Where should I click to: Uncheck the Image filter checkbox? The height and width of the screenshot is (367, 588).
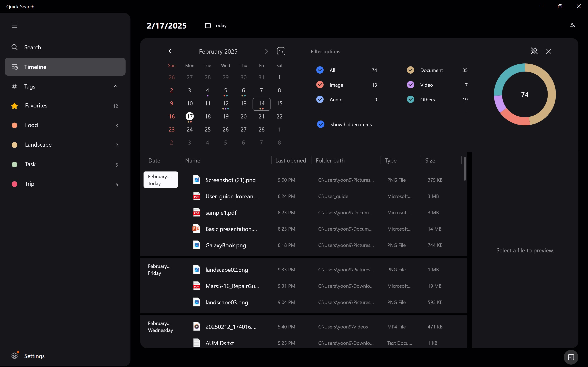coord(320,85)
